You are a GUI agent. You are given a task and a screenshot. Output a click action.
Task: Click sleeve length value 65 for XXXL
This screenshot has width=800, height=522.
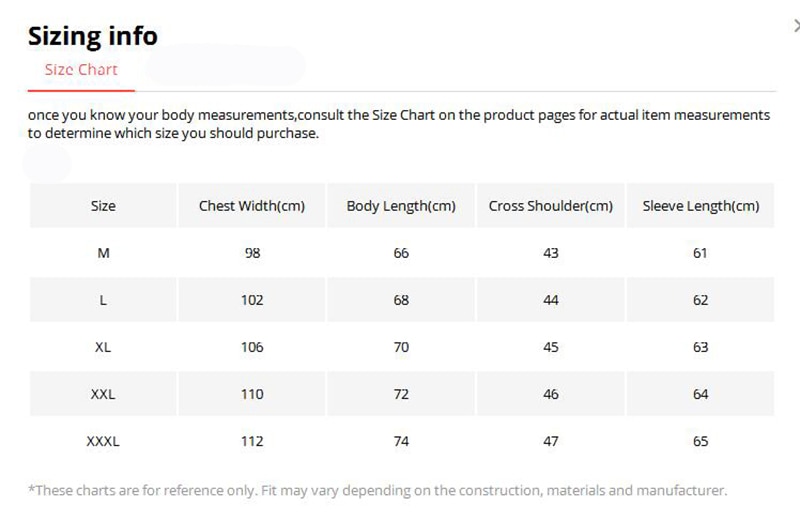click(701, 441)
